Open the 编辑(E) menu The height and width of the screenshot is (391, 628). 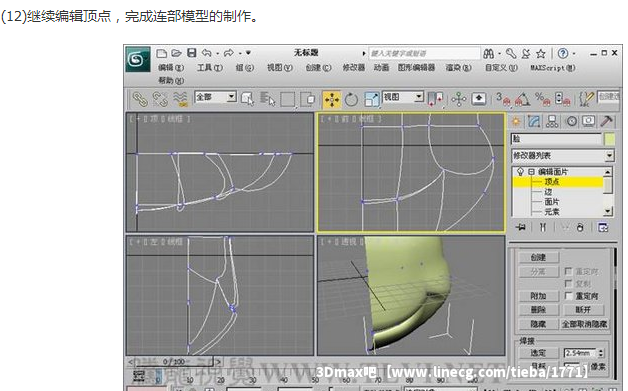[x=171, y=68]
